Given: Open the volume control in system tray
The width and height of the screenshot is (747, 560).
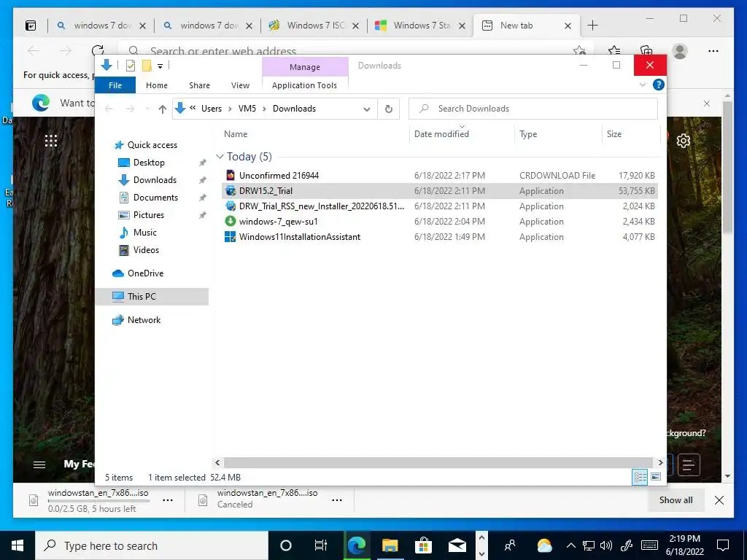Looking at the screenshot, I should pos(606,545).
